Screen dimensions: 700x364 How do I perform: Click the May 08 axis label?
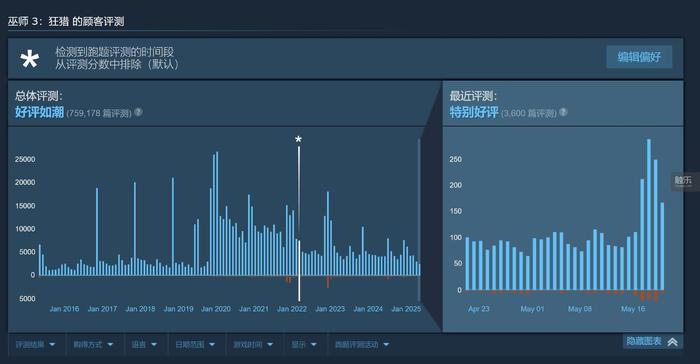(579, 309)
